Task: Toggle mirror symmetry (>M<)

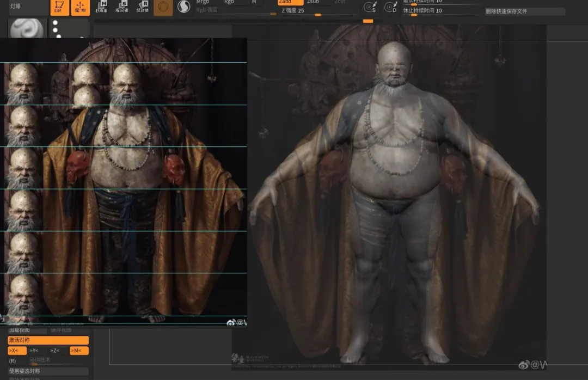Action: 79,351
